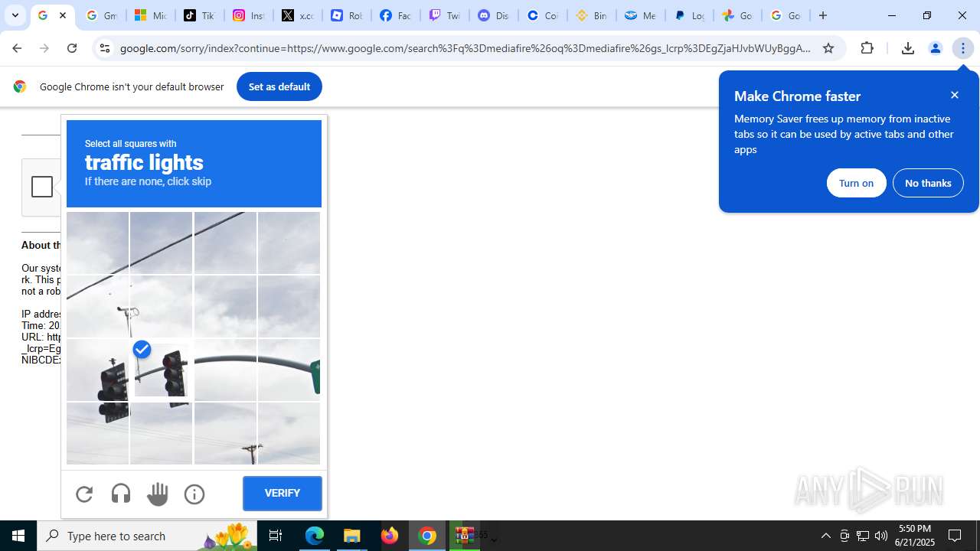Open Chrome Downloads
Screen dimensions: 980x551
coord(908,48)
